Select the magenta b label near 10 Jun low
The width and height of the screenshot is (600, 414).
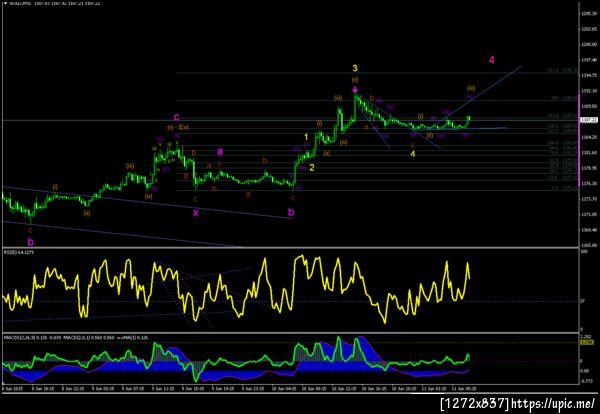tap(291, 212)
